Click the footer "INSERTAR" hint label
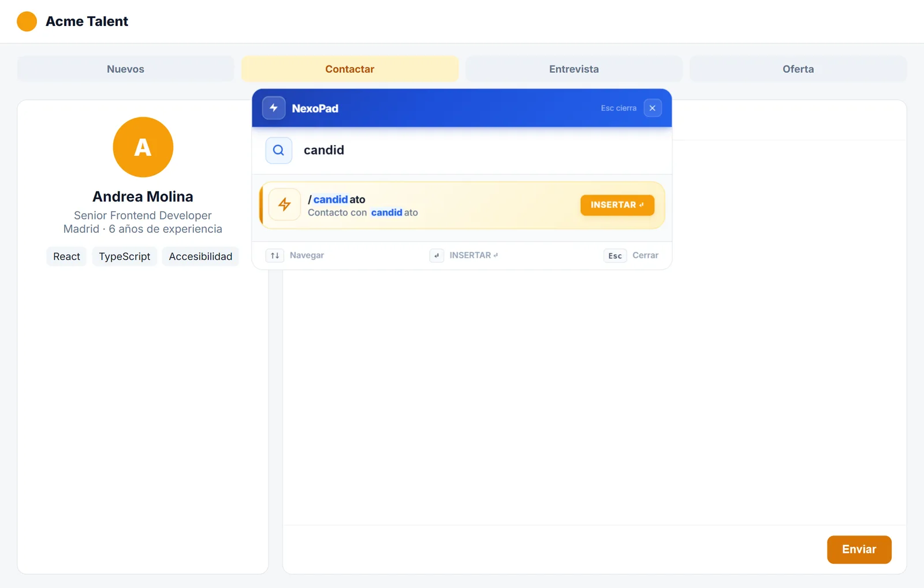This screenshot has width=924, height=588. tap(474, 255)
